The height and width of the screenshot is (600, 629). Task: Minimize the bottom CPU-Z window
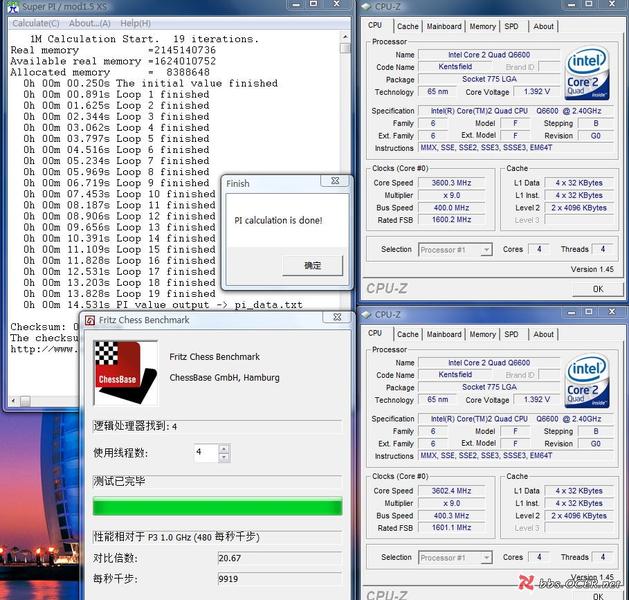tap(572, 312)
